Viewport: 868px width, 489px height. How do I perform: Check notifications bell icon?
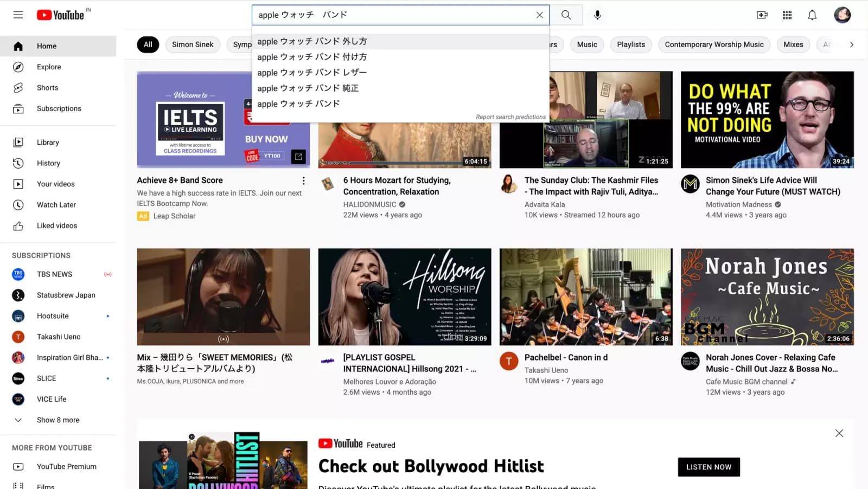[x=812, y=15]
